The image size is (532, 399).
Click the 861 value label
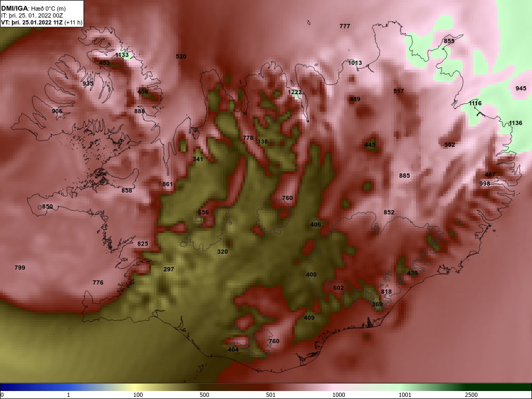coord(168,184)
